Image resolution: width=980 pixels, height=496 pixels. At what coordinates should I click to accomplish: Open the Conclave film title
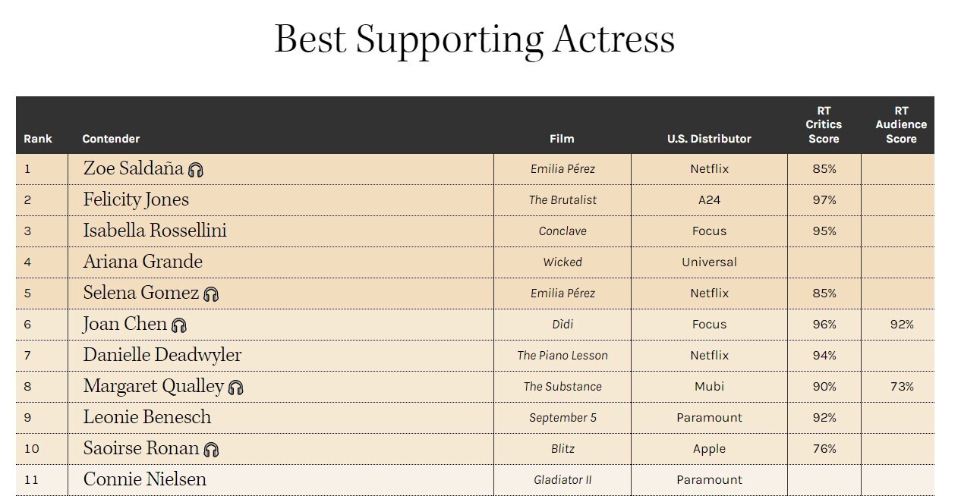[x=562, y=231]
